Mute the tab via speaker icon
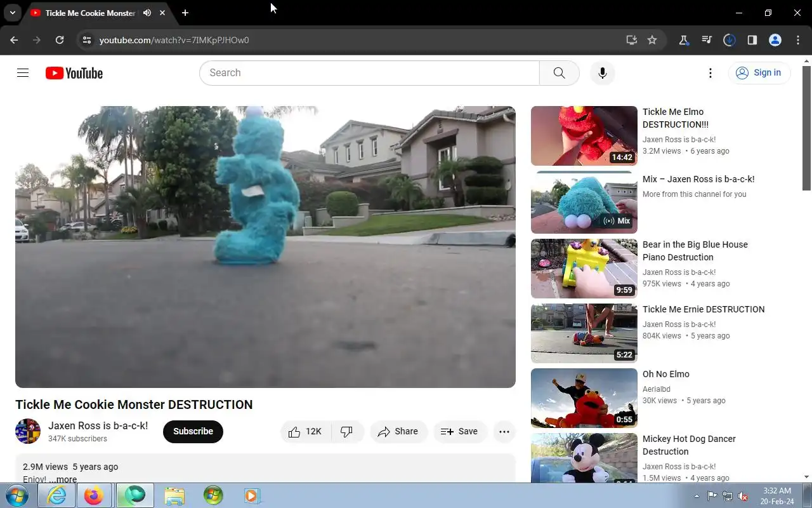Image resolution: width=812 pixels, height=508 pixels. pos(147,13)
